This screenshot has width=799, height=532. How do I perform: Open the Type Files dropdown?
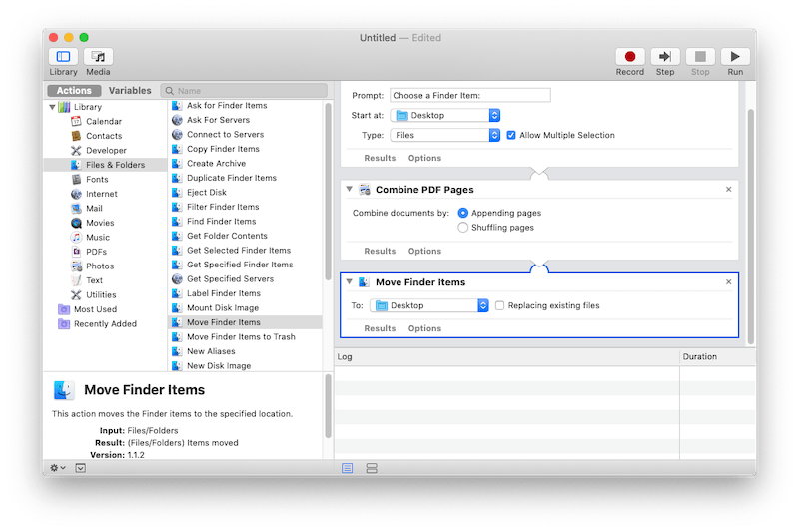pyautogui.click(x=445, y=135)
